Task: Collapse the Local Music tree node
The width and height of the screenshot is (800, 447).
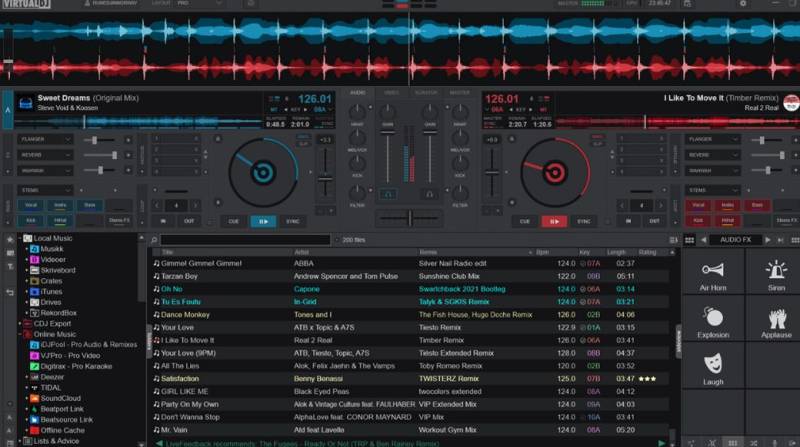Action: (x=20, y=238)
